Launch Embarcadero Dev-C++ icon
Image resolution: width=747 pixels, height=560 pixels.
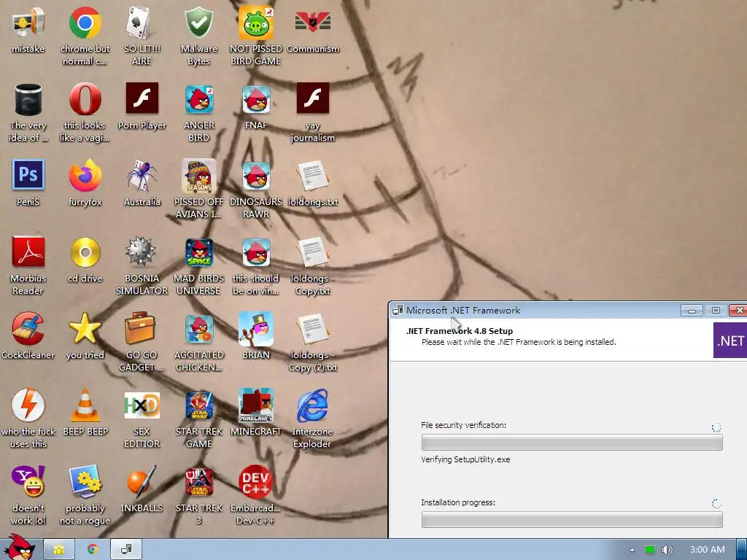(256, 482)
